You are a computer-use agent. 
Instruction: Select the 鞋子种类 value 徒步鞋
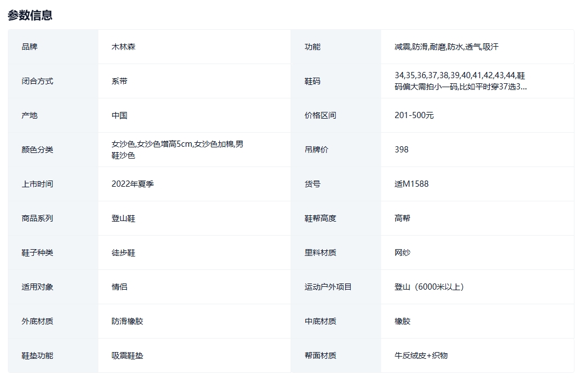click(x=124, y=253)
